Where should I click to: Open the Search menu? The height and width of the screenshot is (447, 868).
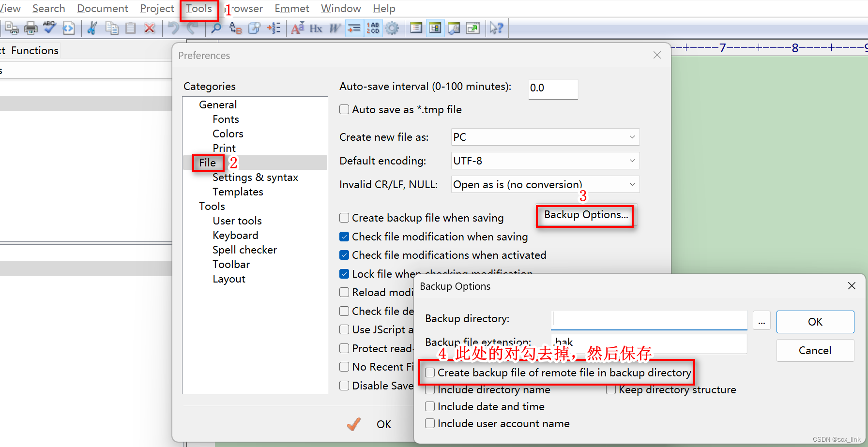coord(48,9)
